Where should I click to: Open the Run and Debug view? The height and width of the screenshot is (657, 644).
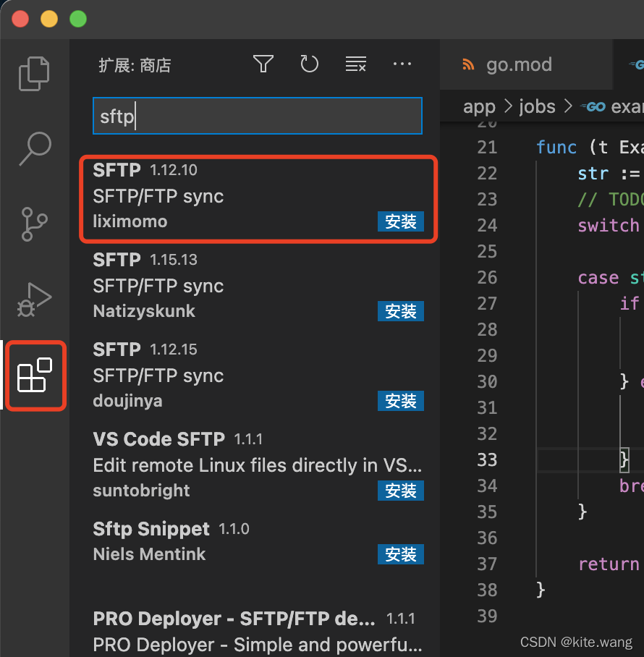coord(35,299)
